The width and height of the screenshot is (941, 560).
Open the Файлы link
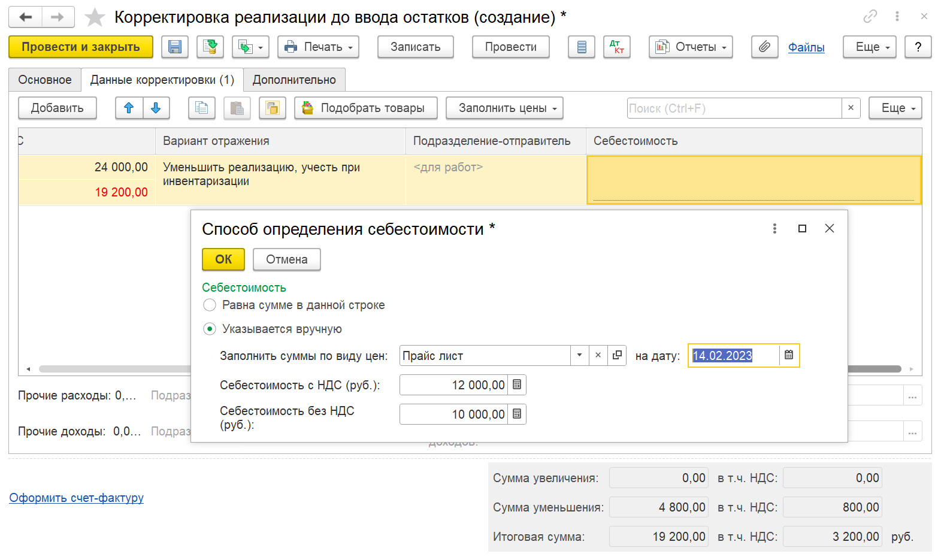(x=806, y=47)
